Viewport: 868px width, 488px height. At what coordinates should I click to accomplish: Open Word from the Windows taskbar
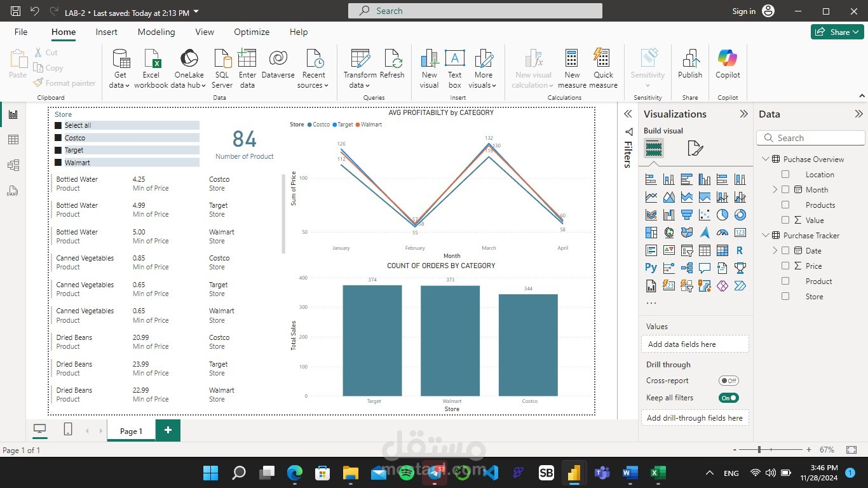pos(630,472)
